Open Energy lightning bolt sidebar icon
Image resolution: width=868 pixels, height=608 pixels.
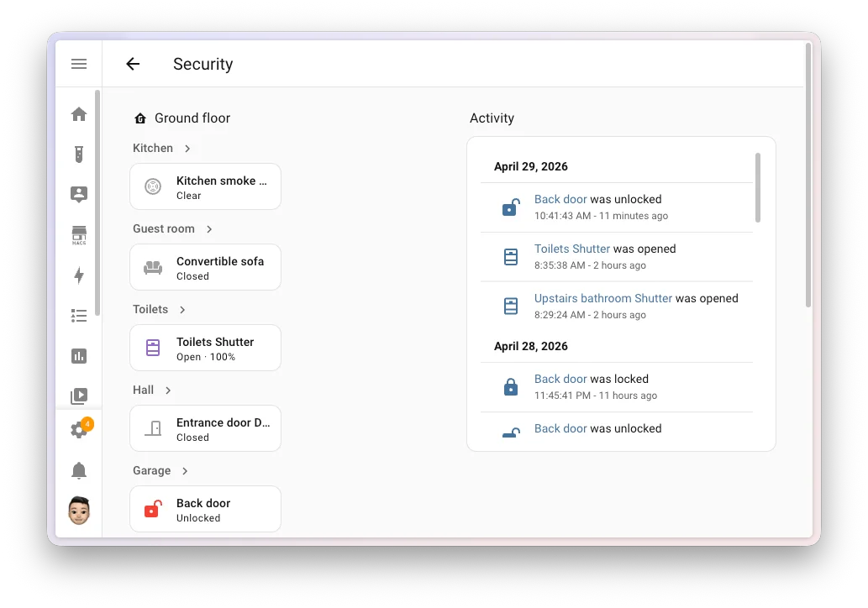pyautogui.click(x=79, y=275)
